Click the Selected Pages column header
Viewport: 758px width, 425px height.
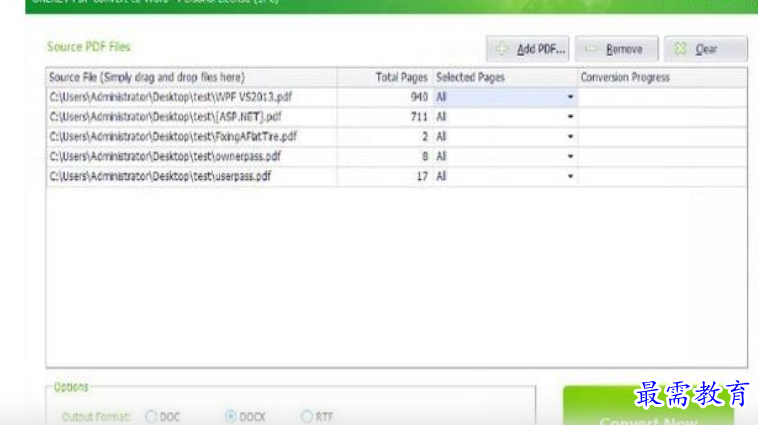505,77
